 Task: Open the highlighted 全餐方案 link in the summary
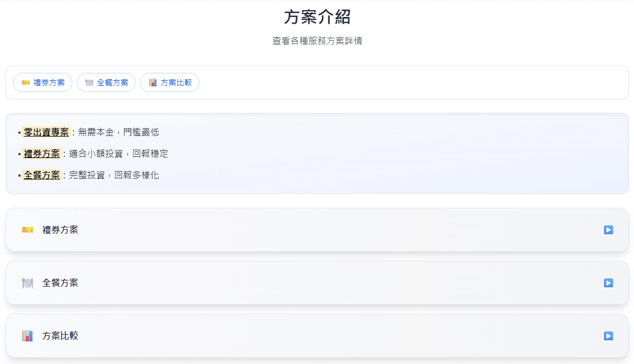[42, 175]
